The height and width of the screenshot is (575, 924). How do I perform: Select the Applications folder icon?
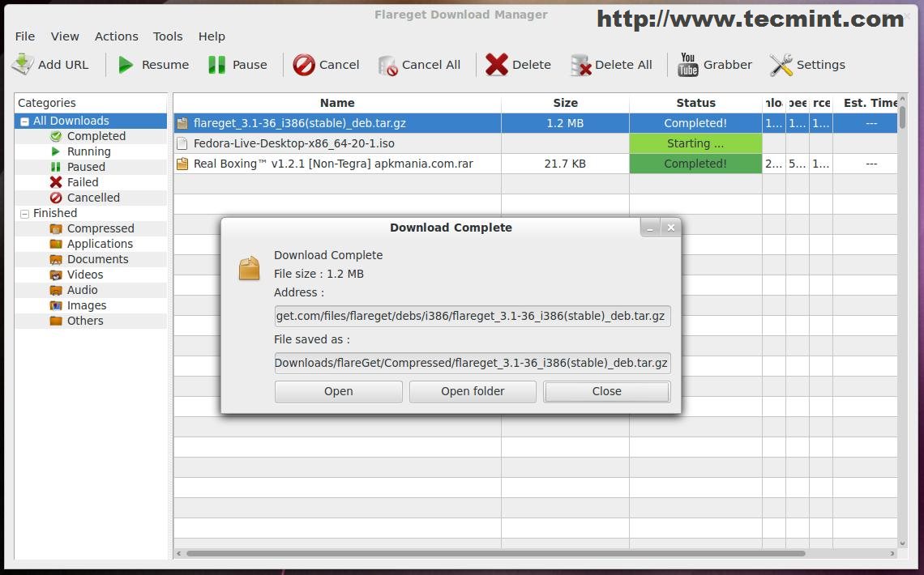click(56, 244)
